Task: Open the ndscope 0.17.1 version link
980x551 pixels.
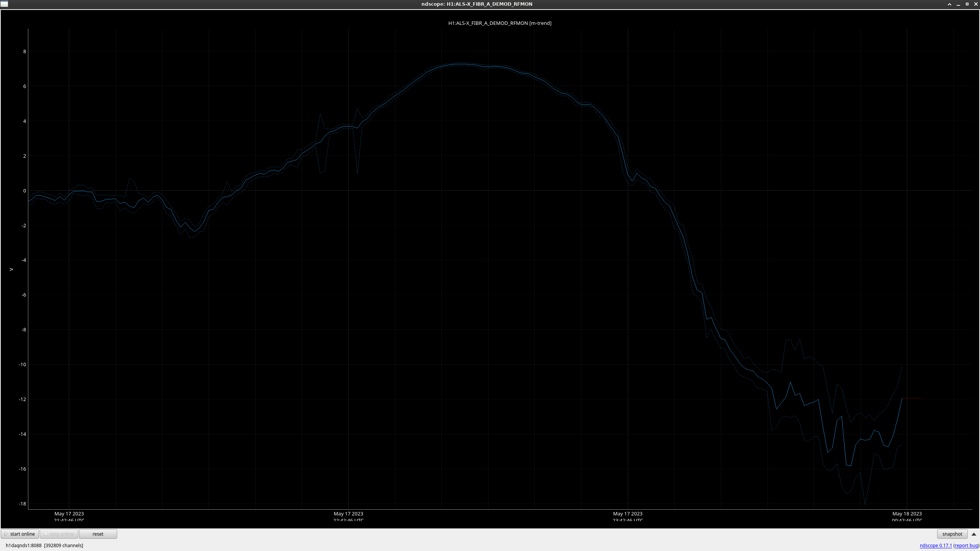Action: 936,545
